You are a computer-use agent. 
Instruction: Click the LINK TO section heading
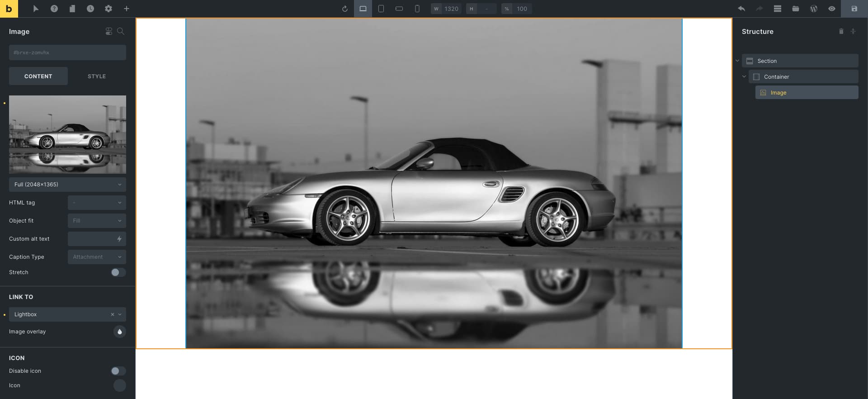click(21, 297)
